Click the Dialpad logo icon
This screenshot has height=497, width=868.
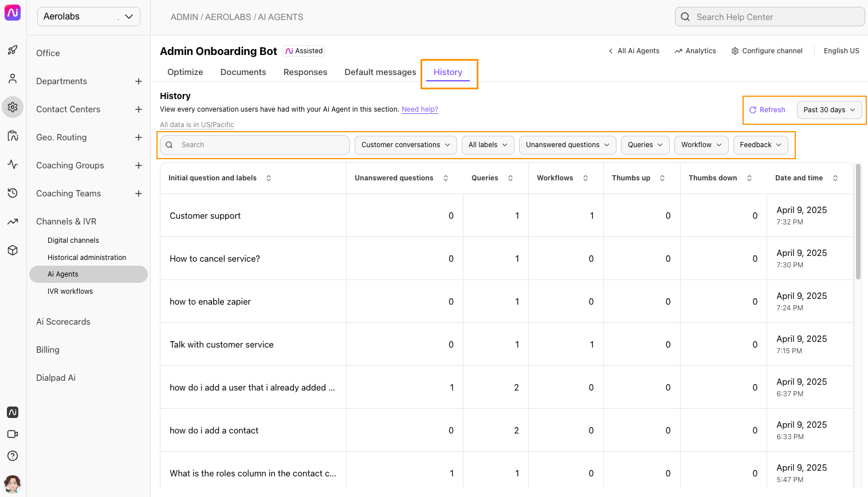[x=13, y=13]
